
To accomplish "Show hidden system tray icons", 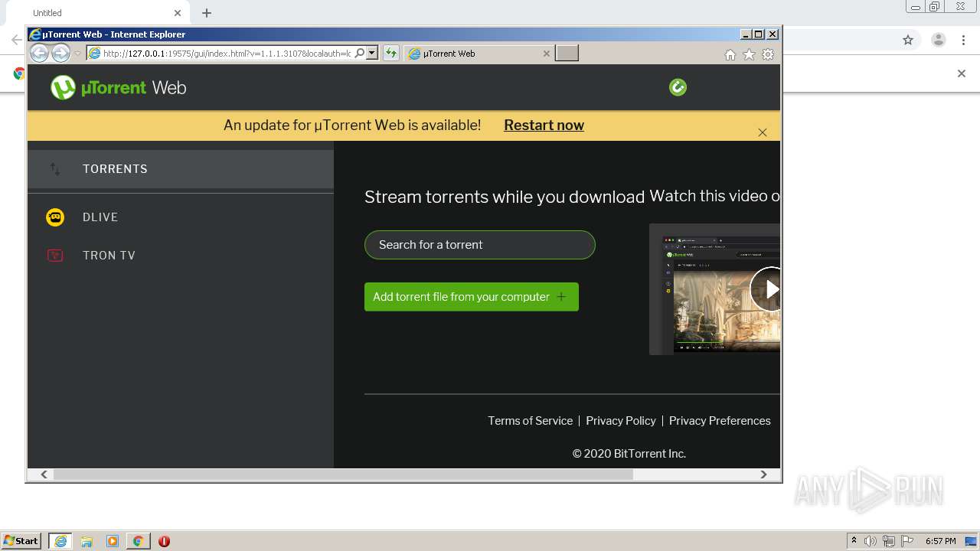I will pos(854,541).
